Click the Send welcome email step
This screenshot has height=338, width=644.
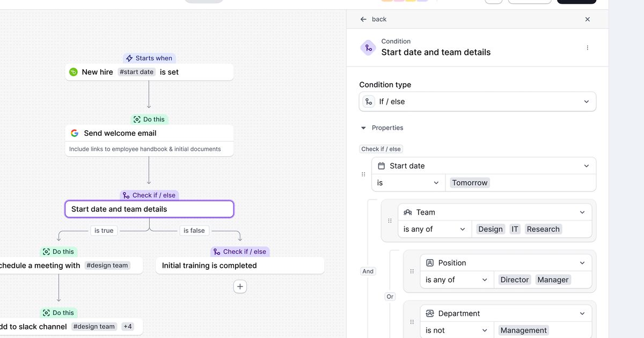[x=149, y=134]
